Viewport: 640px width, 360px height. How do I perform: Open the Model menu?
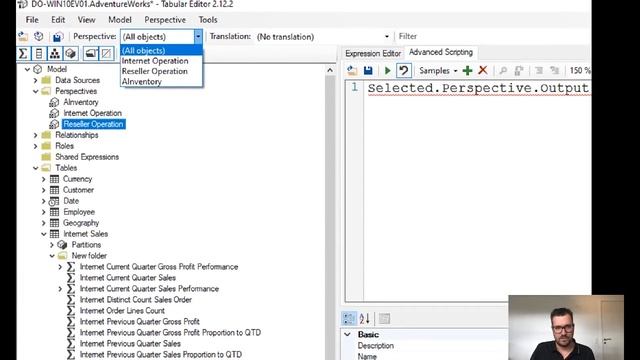(120, 20)
